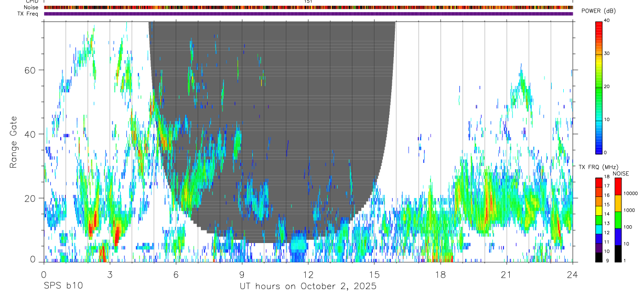Click the 11 label on TX FRQ scale
644x297 pixels.
point(607,242)
